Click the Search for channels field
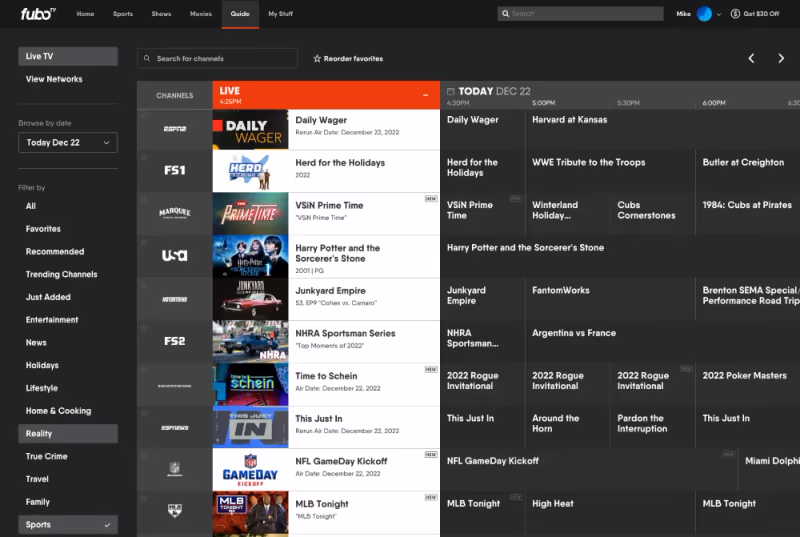 pyautogui.click(x=217, y=58)
